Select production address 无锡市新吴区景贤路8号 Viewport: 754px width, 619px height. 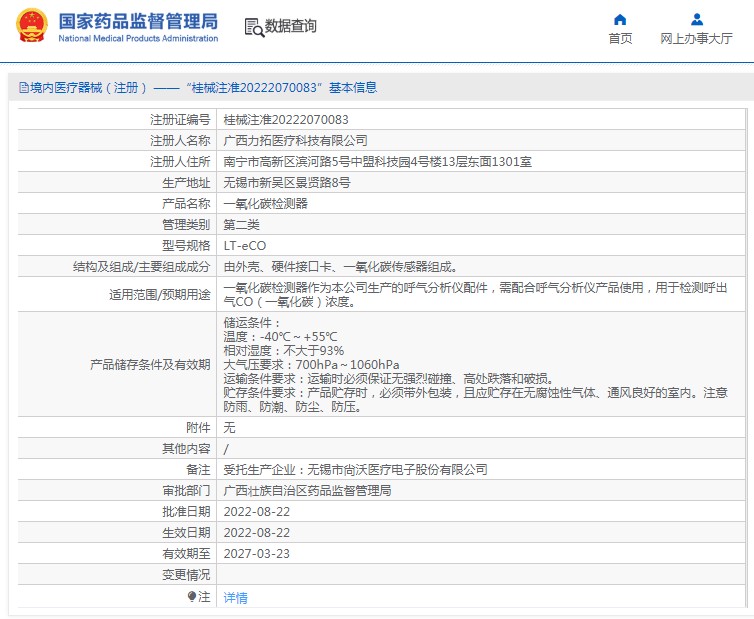[x=287, y=183]
